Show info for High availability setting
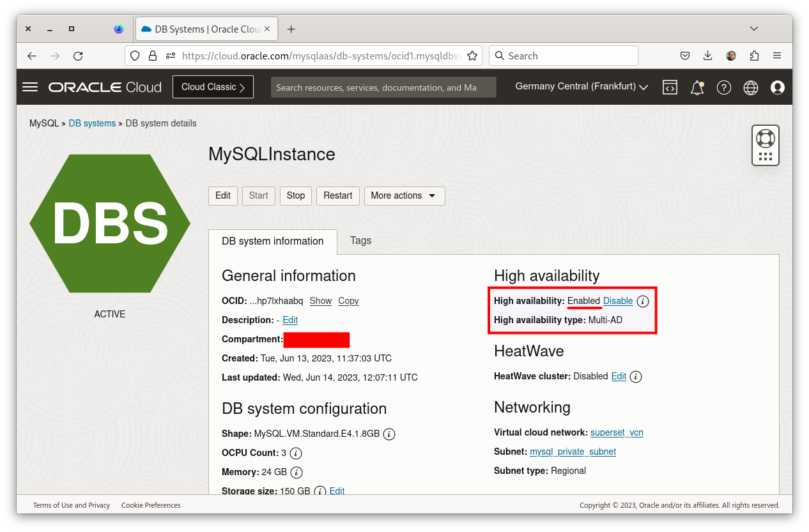Viewport: 809px width, 532px height. tap(643, 301)
